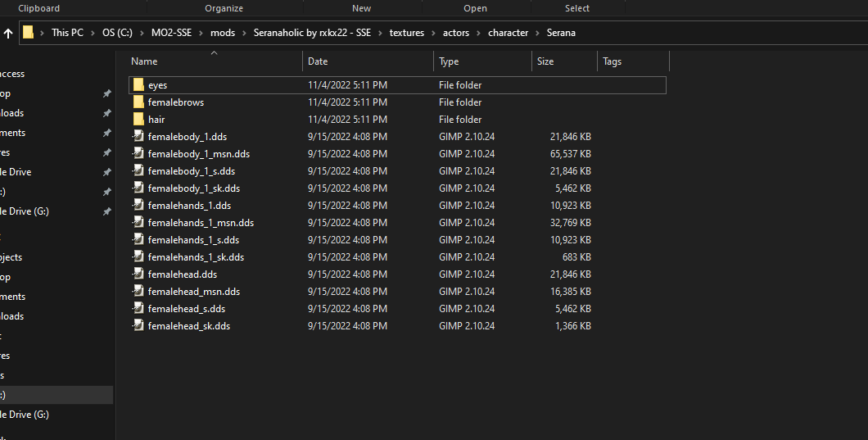Image resolution: width=868 pixels, height=440 pixels.
Task: Click the folder icon in address bar
Action: [x=29, y=33]
